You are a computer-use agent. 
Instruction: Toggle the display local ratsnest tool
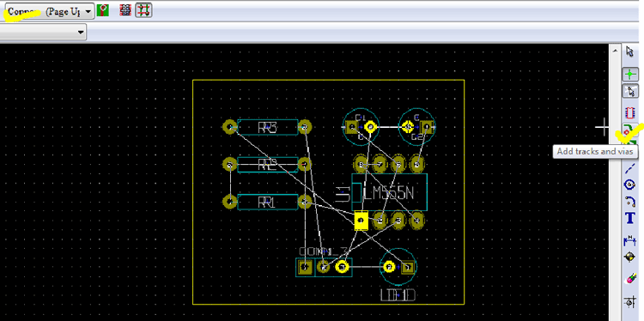pyautogui.click(x=630, y=91)
